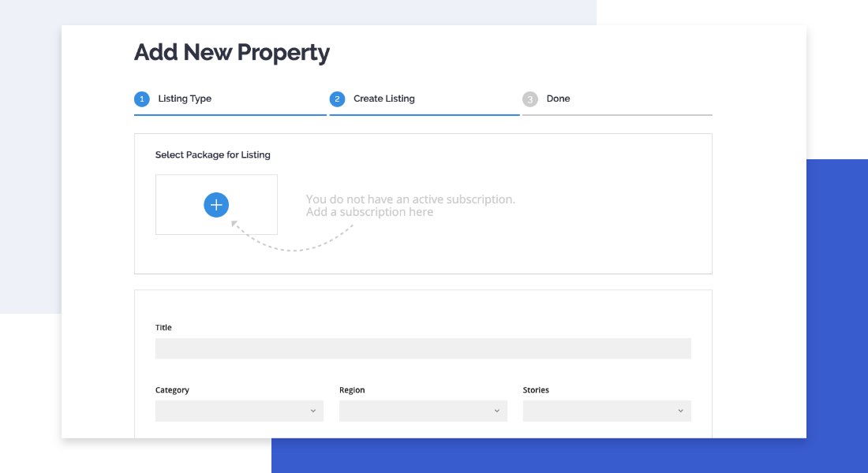Click the step 1 numbered circle
The height and width of the screenshot is (473, 868).
click(142, 99)
